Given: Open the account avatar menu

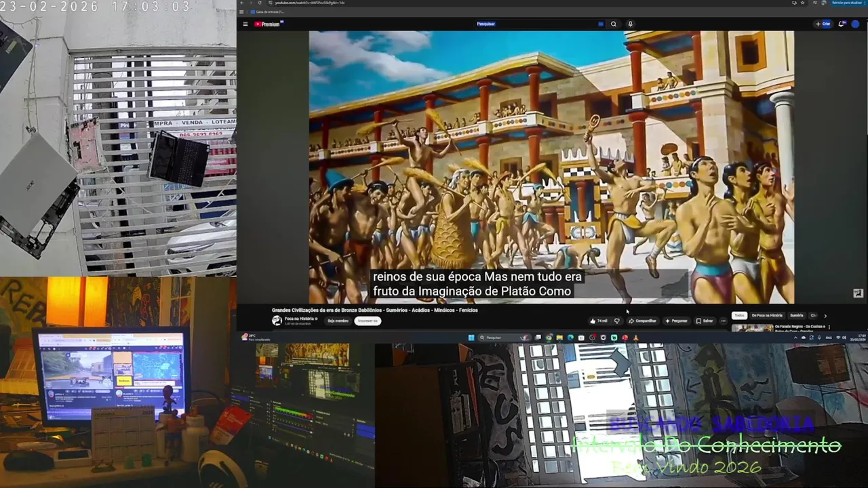Looking at the screenshot, I should click(x=855, y=24).
